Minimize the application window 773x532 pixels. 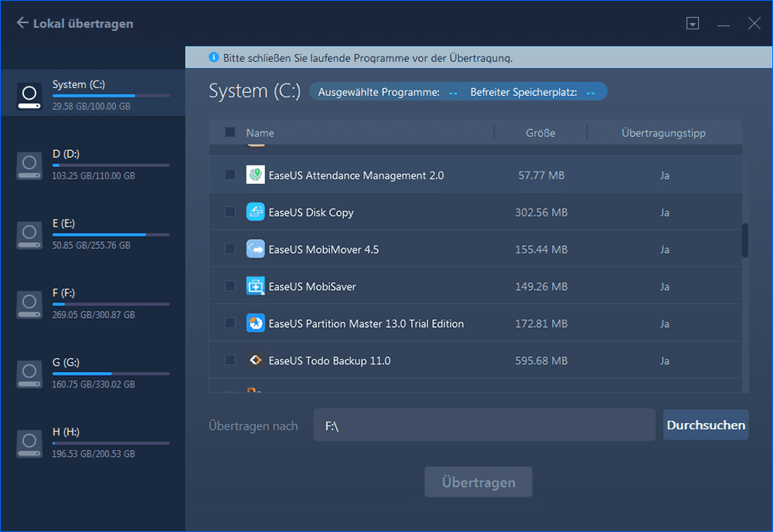[x=724, y=24]
